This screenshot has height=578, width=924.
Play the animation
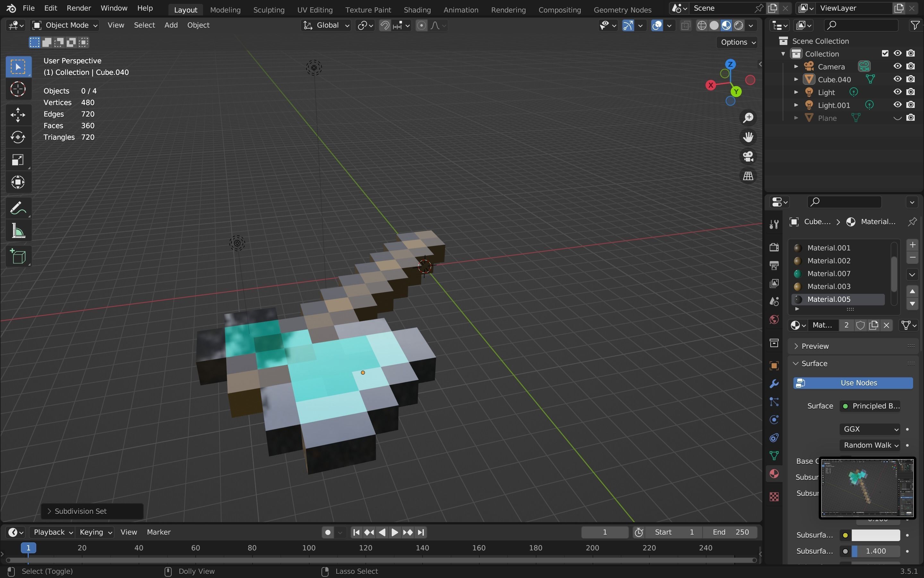[x=395, y=532]
